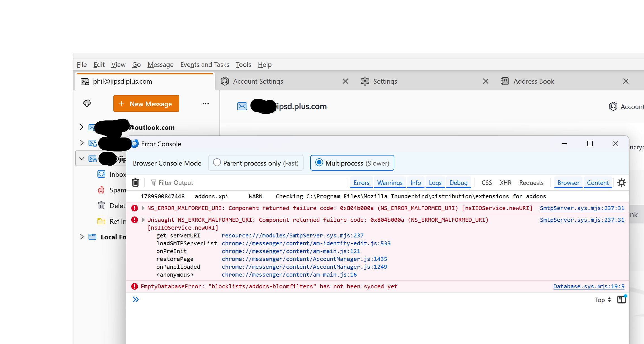644x344 pixels.
Task: Toggle split console sidebar icon
Action: 622,300
